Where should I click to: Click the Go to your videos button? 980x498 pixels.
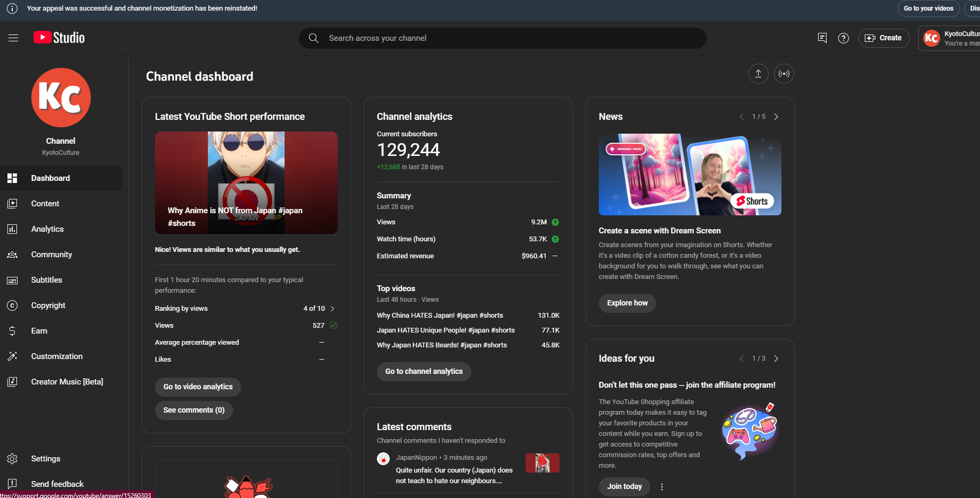coord(929,8)
